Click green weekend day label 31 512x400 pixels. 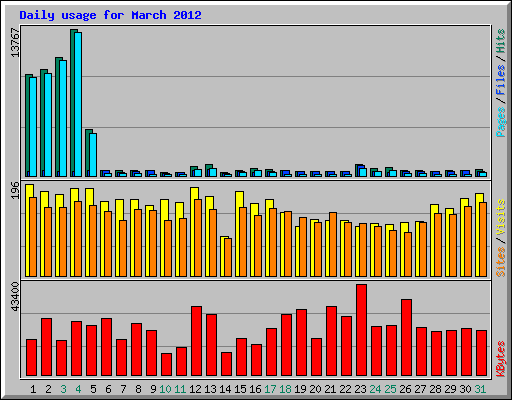point(480,389)
